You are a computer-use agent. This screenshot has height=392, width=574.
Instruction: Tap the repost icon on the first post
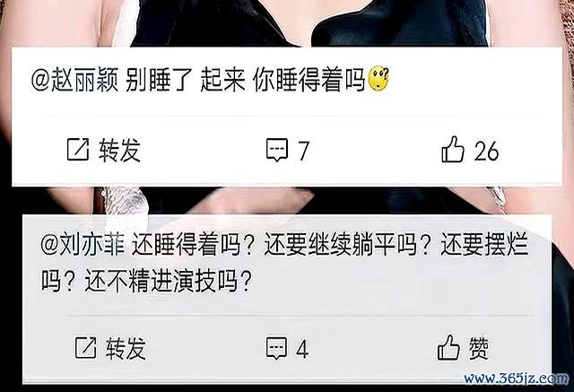point(78,149)
